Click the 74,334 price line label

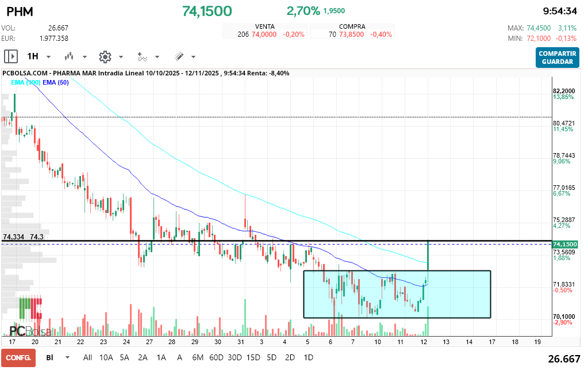[13, 237]
